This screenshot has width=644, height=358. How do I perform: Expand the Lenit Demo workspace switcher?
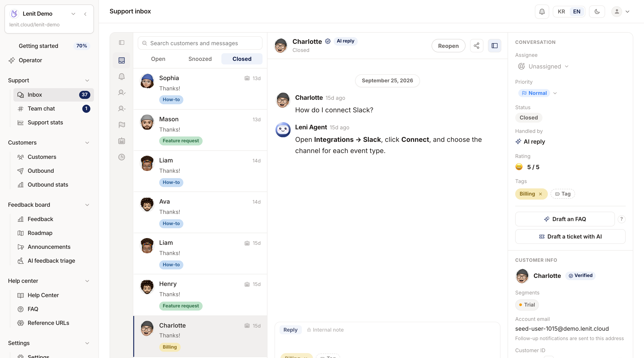click(73, 14)
